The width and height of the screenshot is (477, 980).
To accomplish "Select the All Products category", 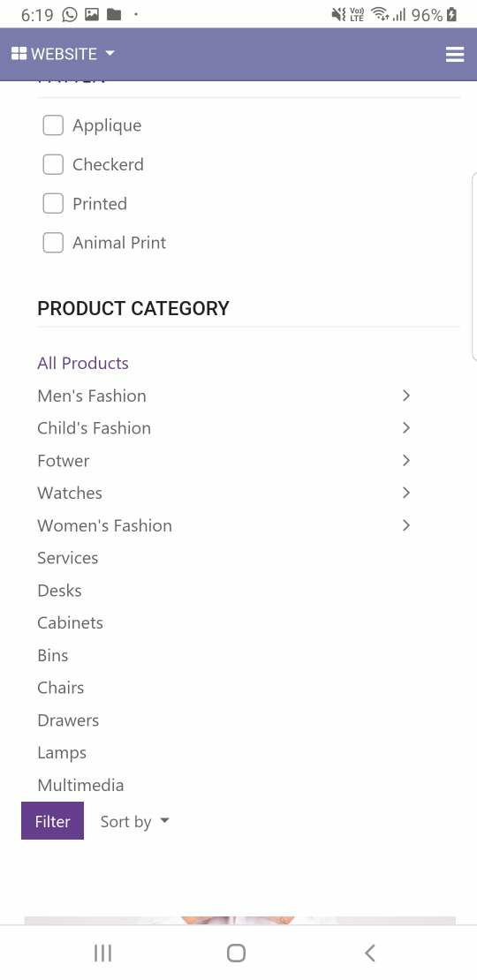I will click(83, 363).
